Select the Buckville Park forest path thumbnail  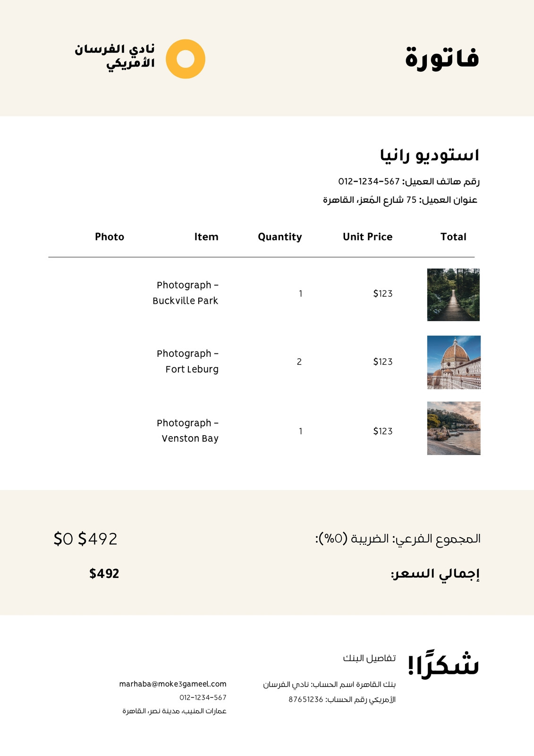[x=453, y=295]
